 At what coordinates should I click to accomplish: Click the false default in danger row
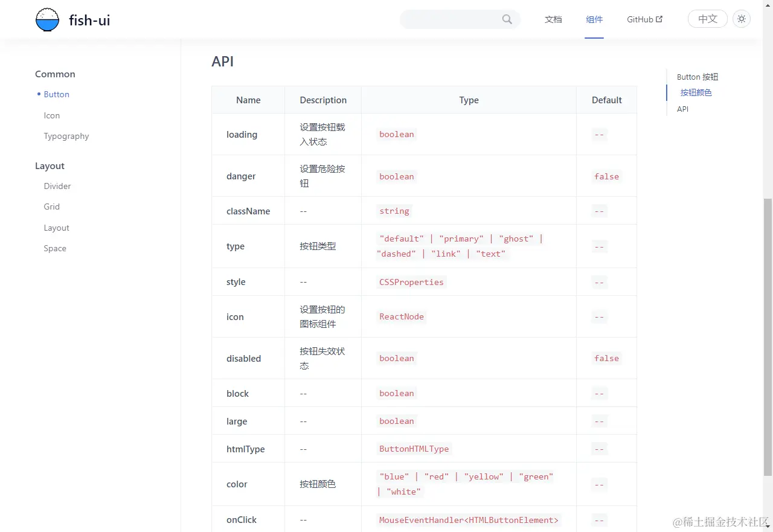pos(606,176)
